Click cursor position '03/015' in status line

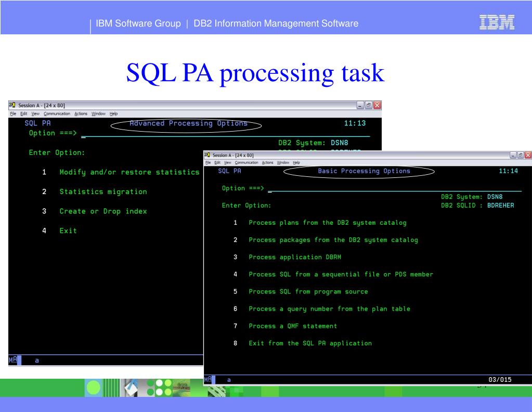tap(500, 380)
